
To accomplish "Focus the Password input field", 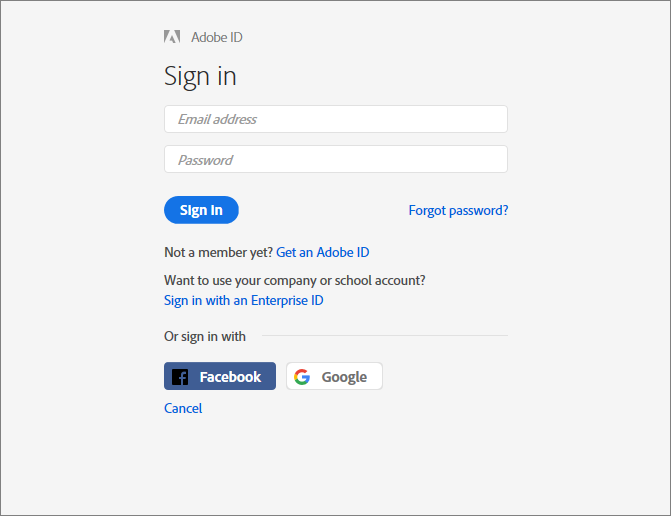I will pos(335,160).
